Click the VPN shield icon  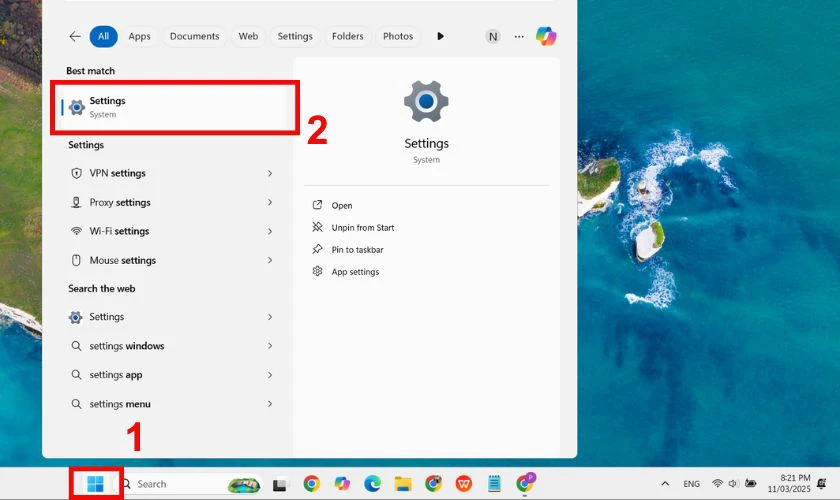tap(76, 173)
